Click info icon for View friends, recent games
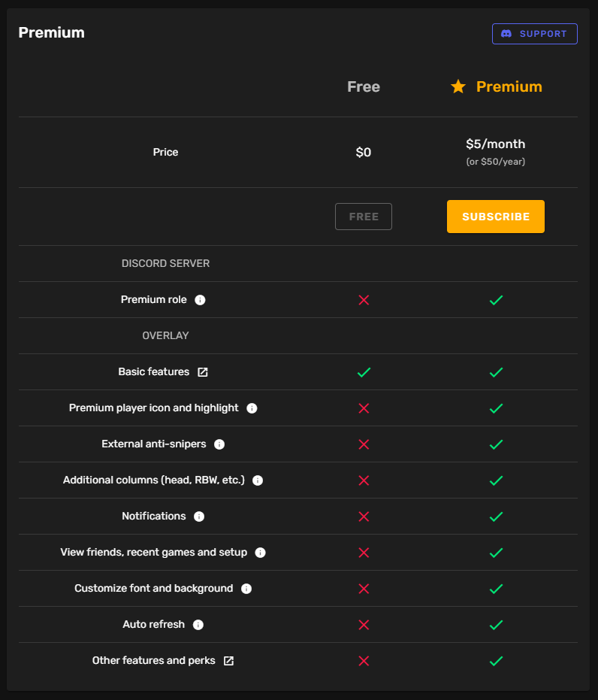This screenshot has width=598, height=700. click(x=260, y=553)
